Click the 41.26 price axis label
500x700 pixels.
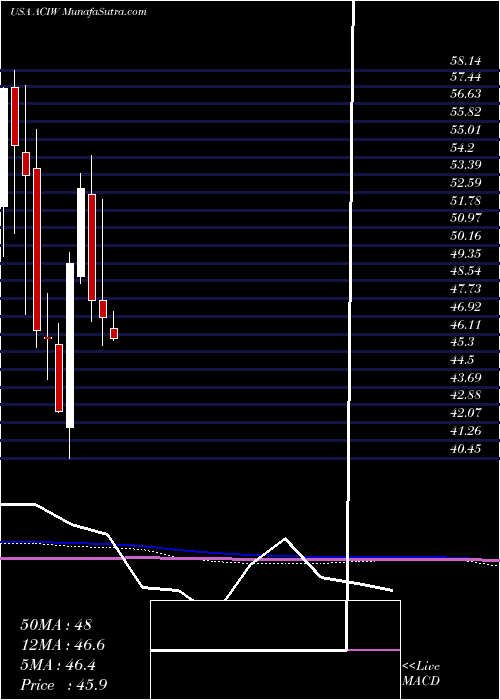[x=466, y=431]
